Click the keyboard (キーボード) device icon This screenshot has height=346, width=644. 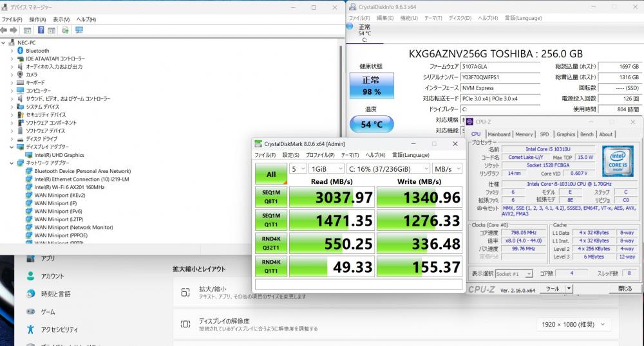[x=20, y=82]
